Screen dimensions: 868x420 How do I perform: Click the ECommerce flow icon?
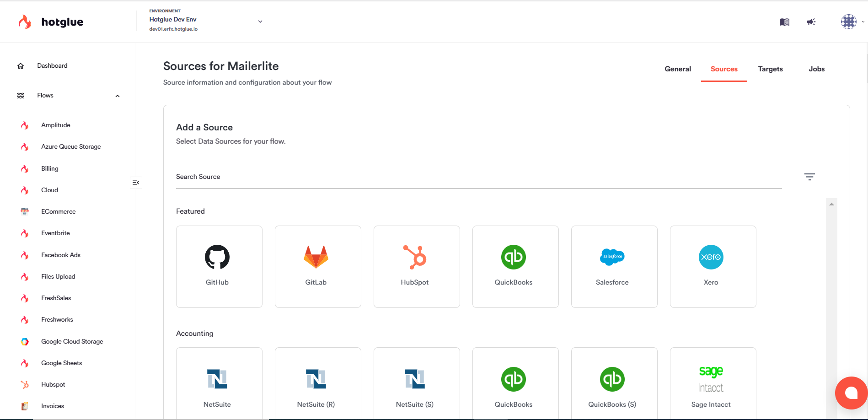[25, 211]
